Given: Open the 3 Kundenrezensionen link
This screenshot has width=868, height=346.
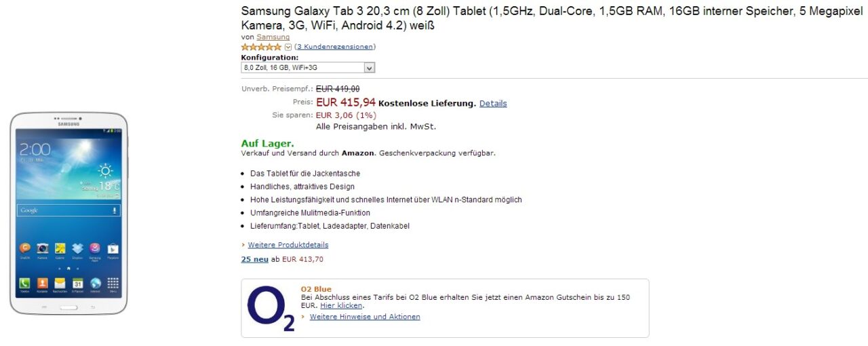Looking at the screenshot, I should point(335,47).
